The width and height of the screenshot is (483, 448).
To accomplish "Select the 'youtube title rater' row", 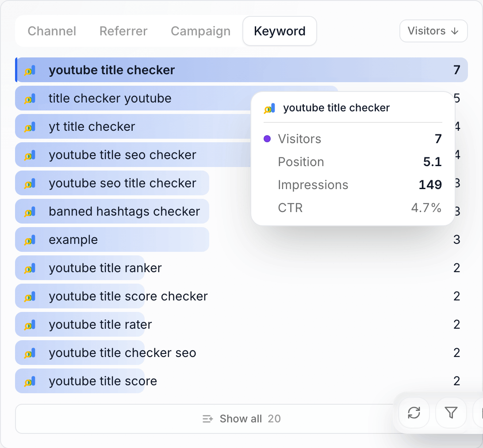I will click(x=241, y=325).
